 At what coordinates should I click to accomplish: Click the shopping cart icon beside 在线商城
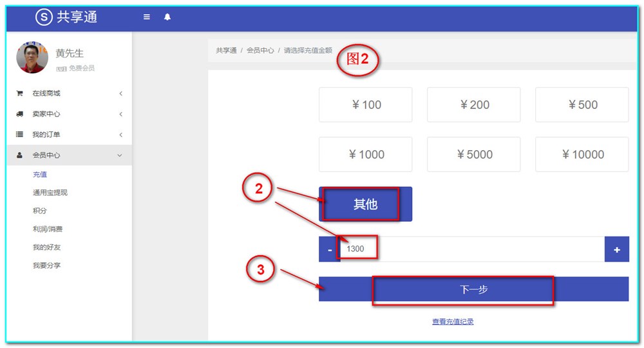(x=19, y=93)
